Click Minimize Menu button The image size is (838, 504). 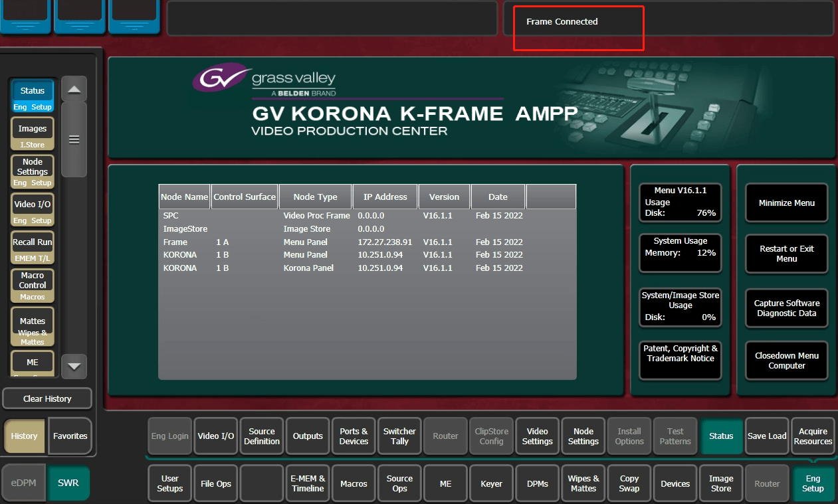tap(787, 203)
